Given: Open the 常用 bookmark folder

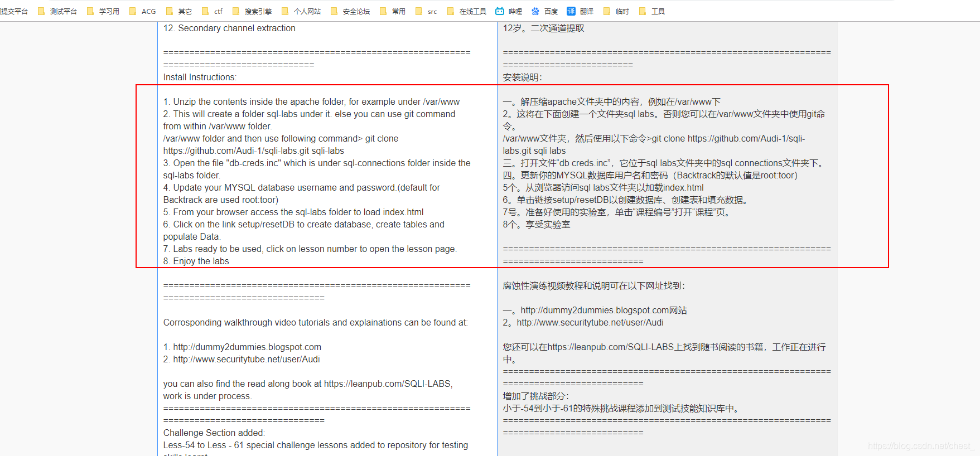Looking at the screenshot, I should point(393,11).
